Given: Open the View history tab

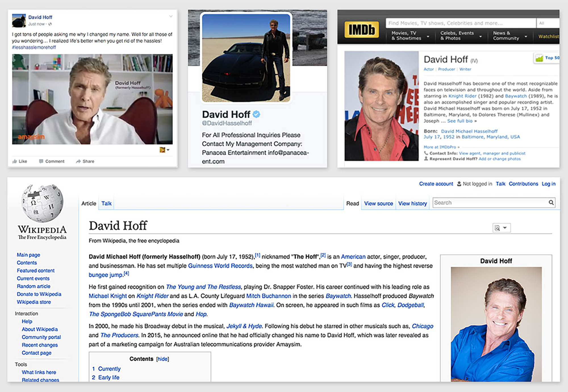Looking at the screenshot, I should click(x=412, y=203).
